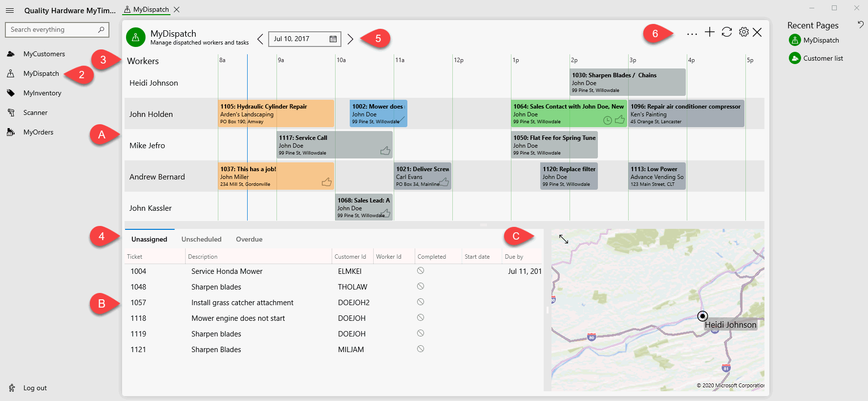868x401 pixels.
Task: Switch to the Unscheduled tab
Action: [201, 239]
